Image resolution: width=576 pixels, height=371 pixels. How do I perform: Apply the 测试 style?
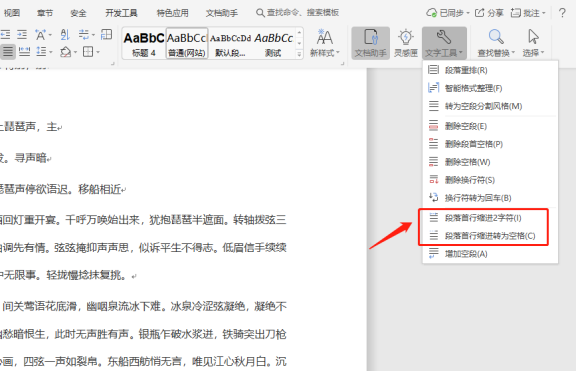[x=273, y=44]
